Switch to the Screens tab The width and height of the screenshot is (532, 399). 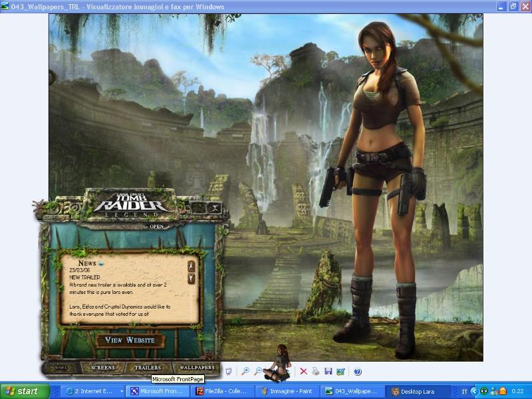tap(103, 367)
